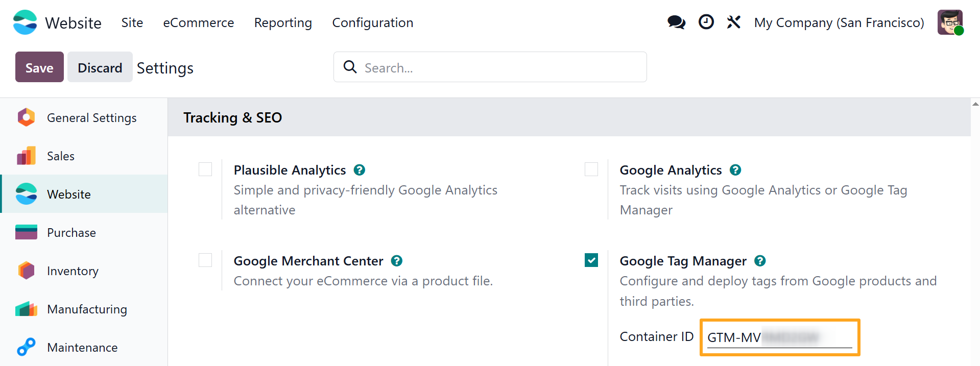Open the user avatar menu

pos(950,22)
